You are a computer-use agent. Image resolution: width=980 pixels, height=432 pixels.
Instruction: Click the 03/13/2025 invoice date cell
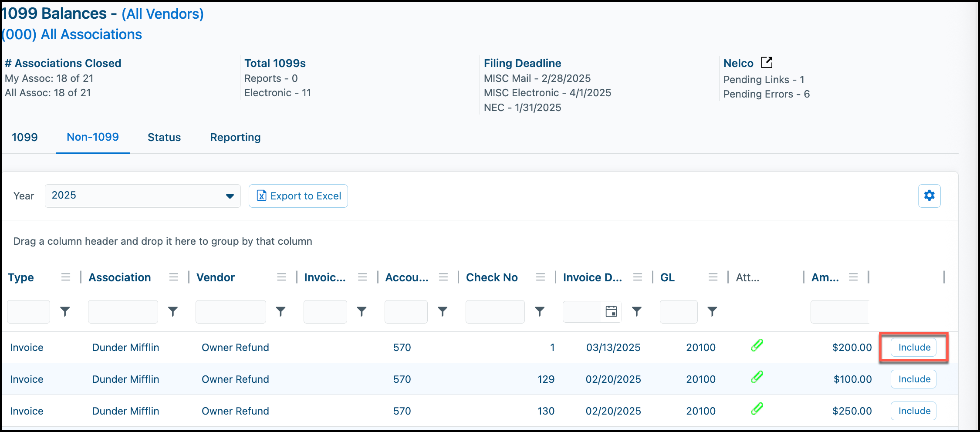coord(613,348)
